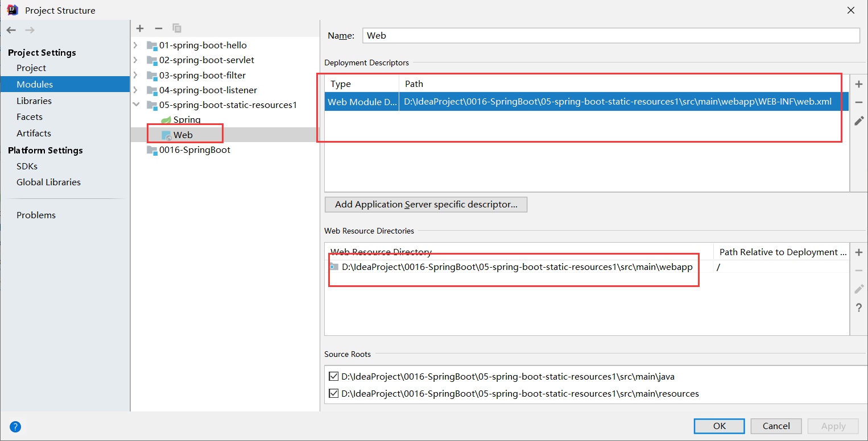Viewport: 868px width, 441px height.
Task: Select the 02-spring-boot-servlet module
Action: 206,60
